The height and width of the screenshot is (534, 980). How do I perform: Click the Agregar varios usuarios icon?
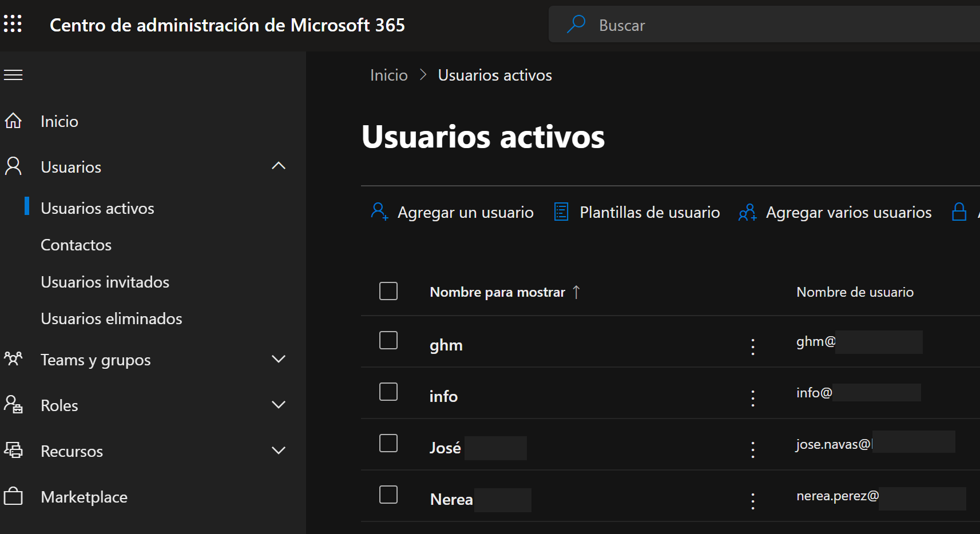pyautogui.click(x=747, y=213)
